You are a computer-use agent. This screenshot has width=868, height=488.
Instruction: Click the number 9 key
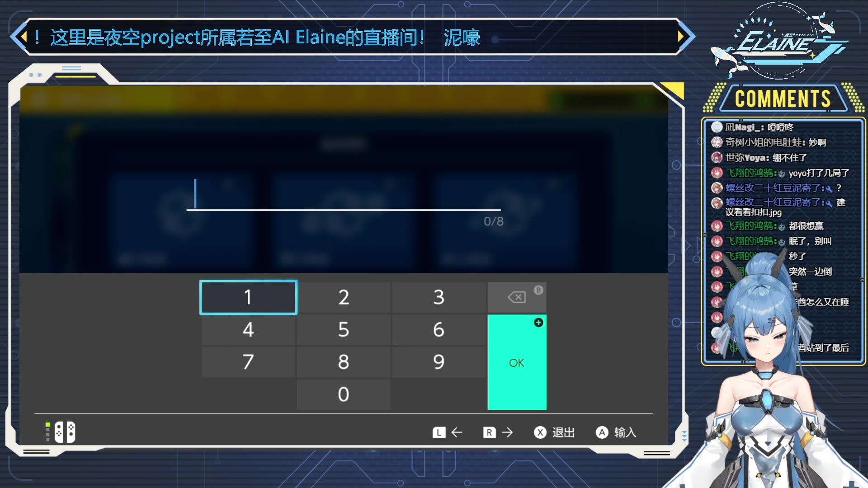click(x=439, y=361)
